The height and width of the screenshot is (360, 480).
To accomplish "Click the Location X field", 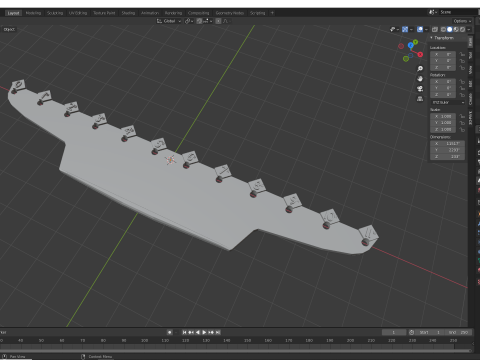I will click(x=443, y=54).
